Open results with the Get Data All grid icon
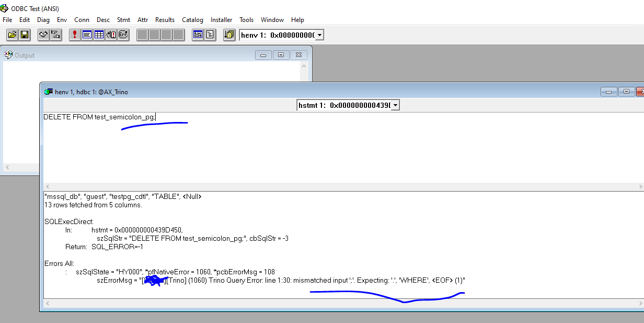Viewport: 644px width, 323px height. pyautogui.click(x=98, y=35)
